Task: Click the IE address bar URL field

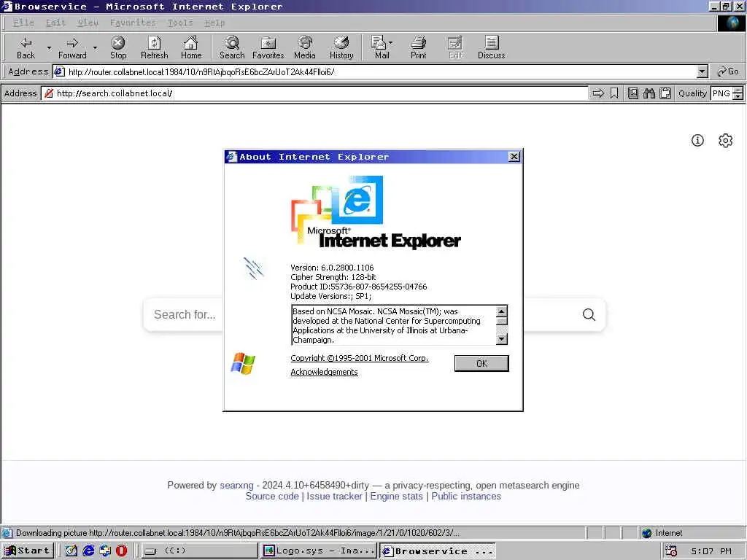Action: pyautogui.click(x=374, y=72)
